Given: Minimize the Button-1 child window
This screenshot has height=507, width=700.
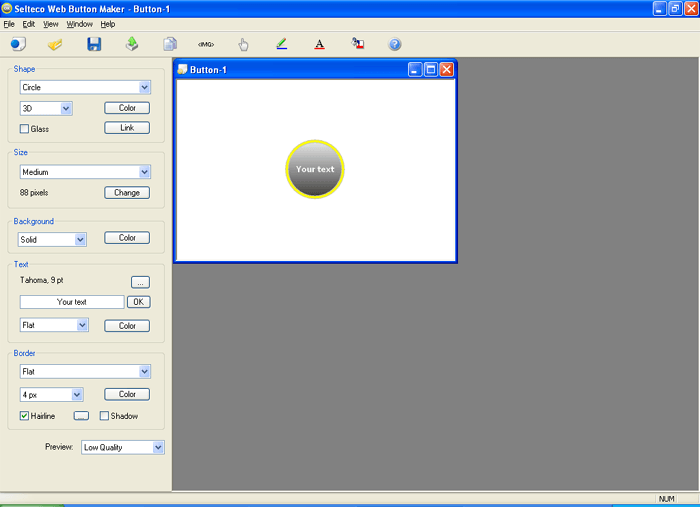Looking at the screenshot, I should 415,70.
